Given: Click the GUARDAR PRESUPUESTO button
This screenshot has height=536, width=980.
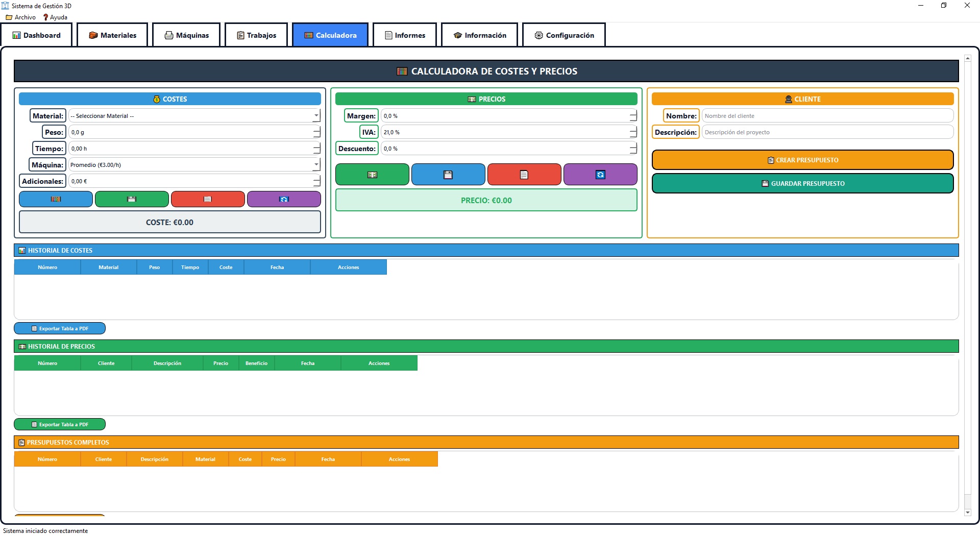Looking at the screenshot, I should click(802, 184).
